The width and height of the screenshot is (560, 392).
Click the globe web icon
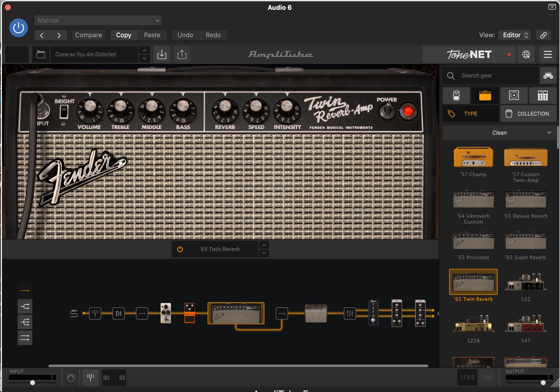tap(526, 54)
